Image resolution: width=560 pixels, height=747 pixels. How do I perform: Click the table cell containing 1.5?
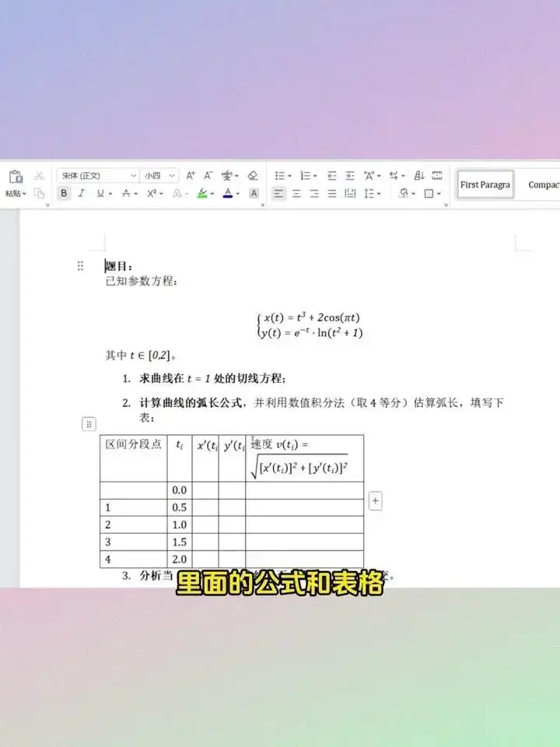pos(180,542)
